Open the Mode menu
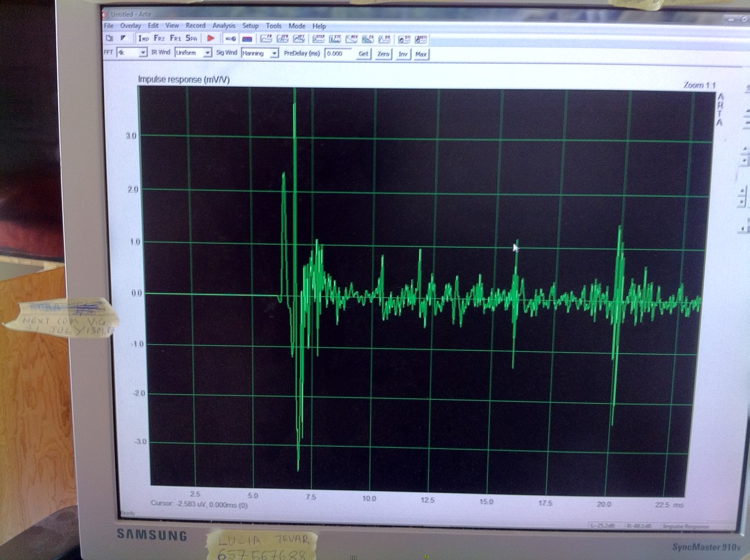Viewport: 750px width, 560px height. (296, 25)
